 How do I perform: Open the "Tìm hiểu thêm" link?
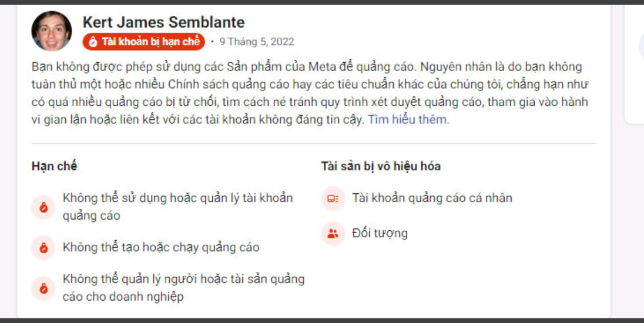coord(408,119)
